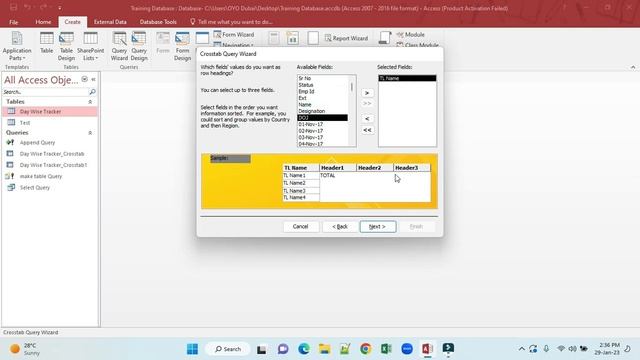This screenshot has width=640, height=360.
Task: Add selected field with > button
Action: click(367, 93)
